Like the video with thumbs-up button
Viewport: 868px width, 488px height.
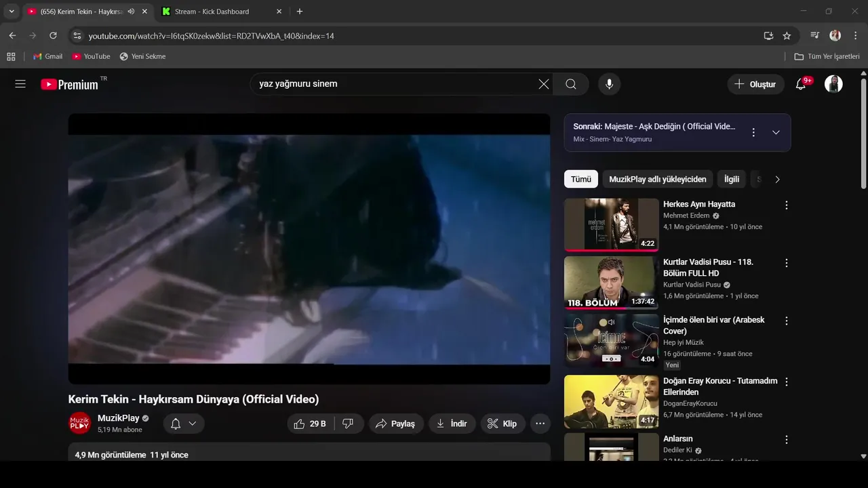click(x=311, y=424)
